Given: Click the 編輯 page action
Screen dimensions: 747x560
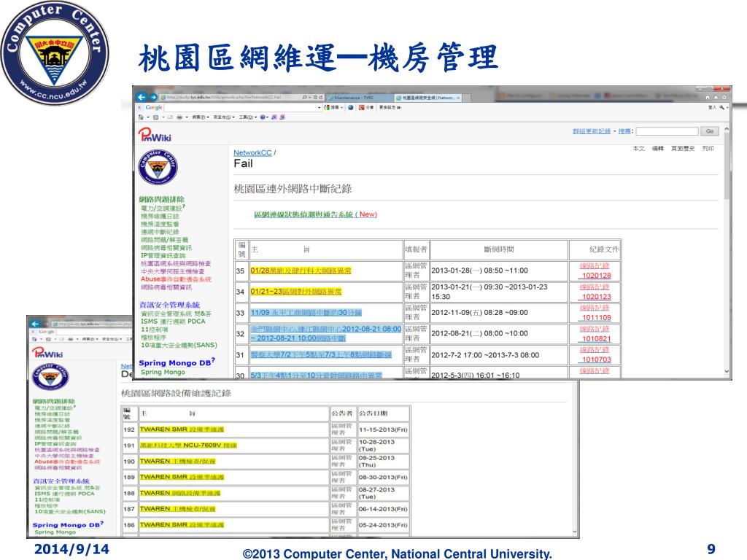Looking at the screenshot, I should point(657,149).
